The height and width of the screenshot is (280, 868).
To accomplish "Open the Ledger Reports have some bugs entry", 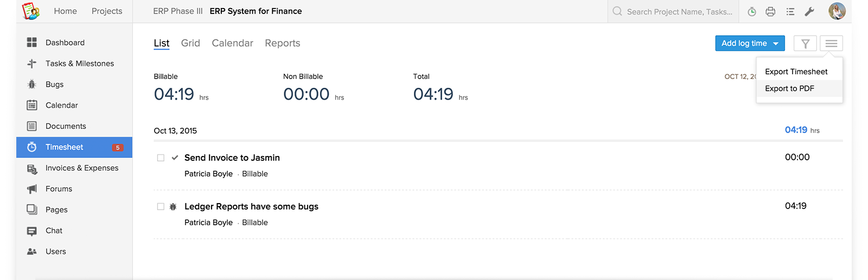I will (x=251, y=206).
